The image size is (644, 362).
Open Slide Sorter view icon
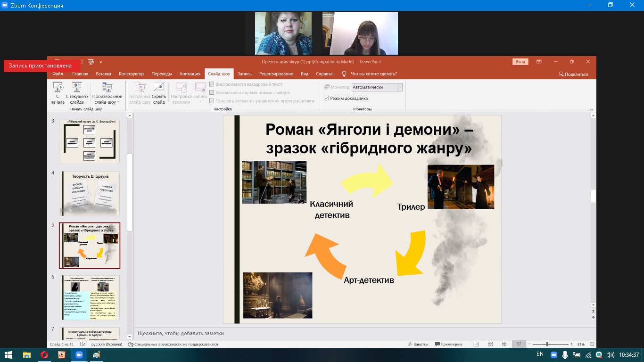490,344
